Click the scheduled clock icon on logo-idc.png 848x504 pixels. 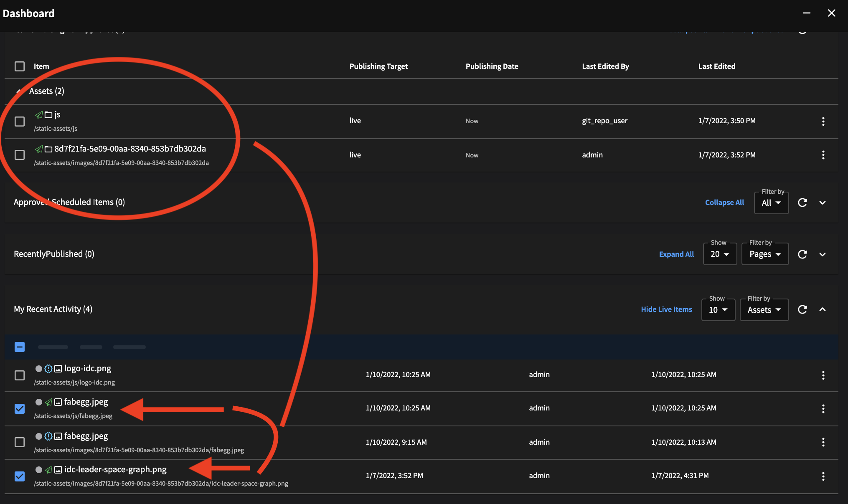pyautogui.click(x=48, y=368)
